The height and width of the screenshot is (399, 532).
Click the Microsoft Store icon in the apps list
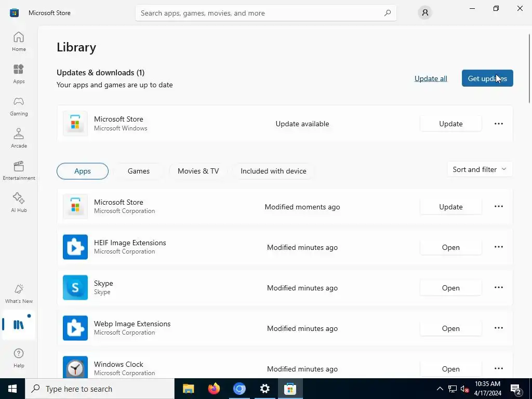[75, 207]
